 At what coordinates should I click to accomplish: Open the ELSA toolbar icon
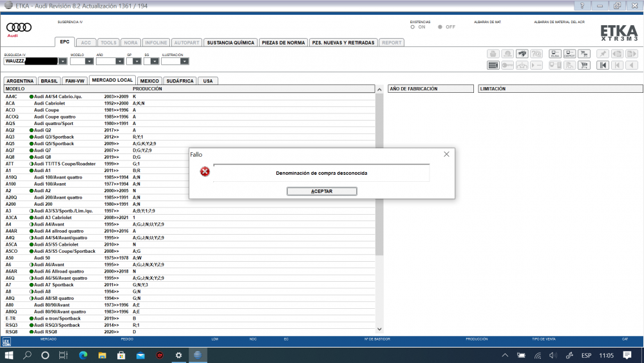[x=555, y=54]
